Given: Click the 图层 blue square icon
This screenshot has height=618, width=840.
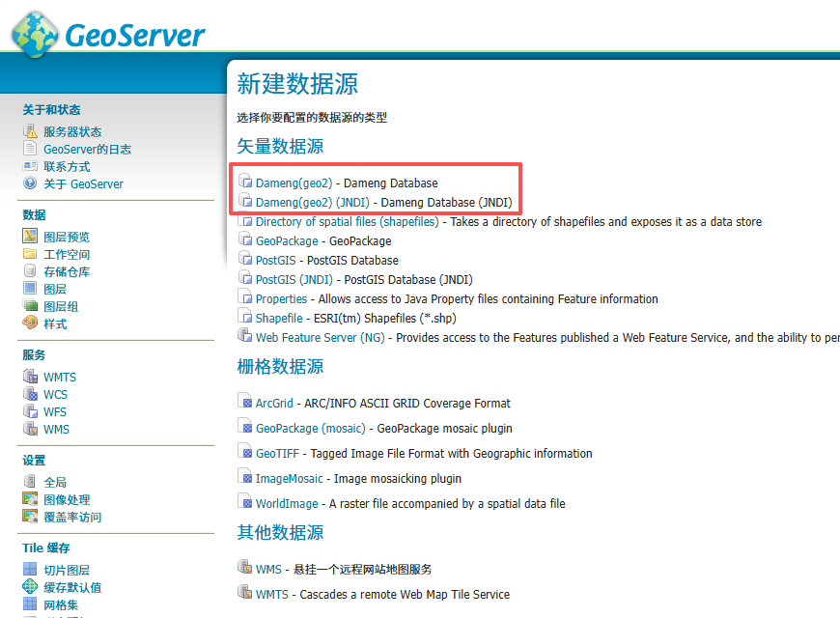Looking at the screenshot, I should click(31, 289).
